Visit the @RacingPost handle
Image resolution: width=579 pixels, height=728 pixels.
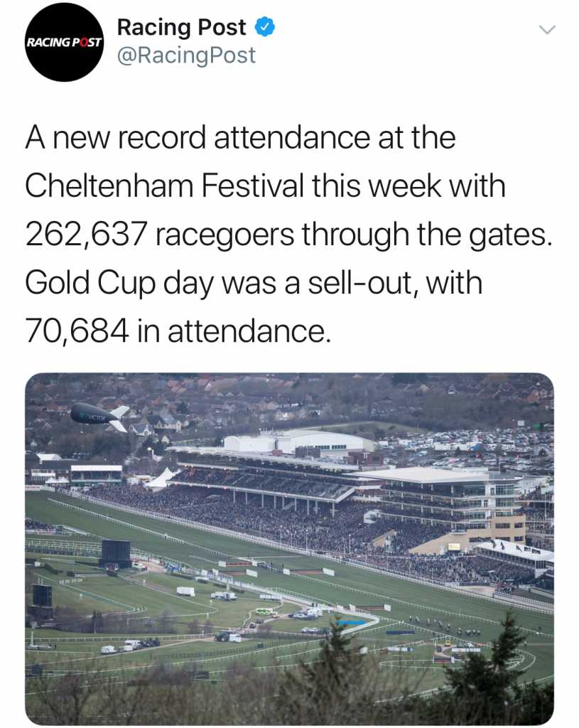(185, 55)
